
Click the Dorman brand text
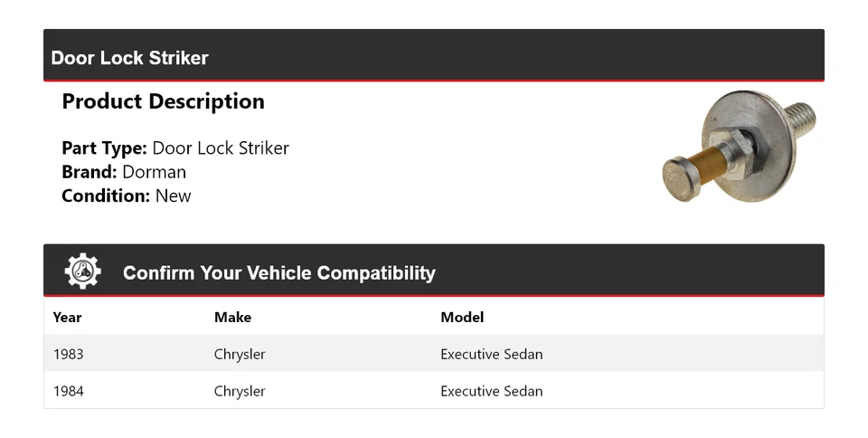154,172
